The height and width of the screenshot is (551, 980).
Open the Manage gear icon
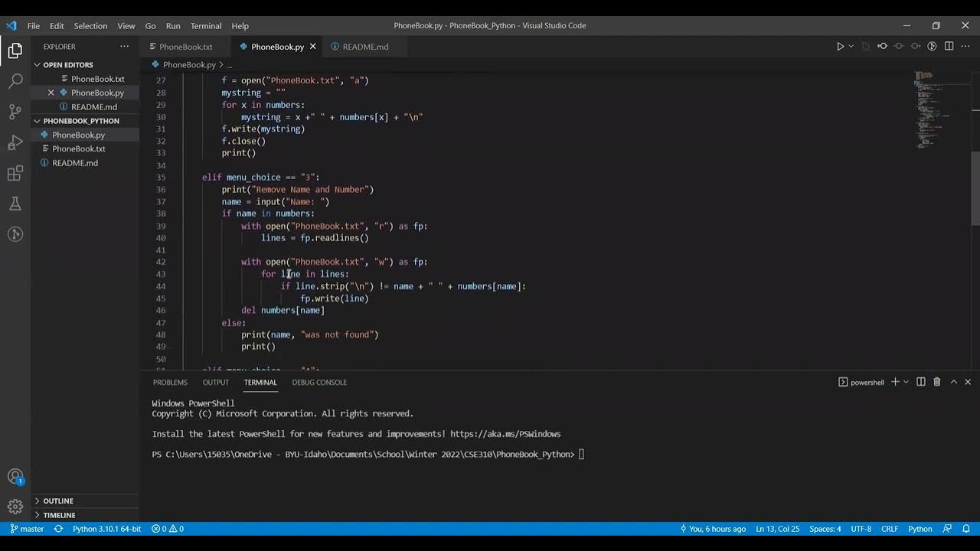[15, 507]
